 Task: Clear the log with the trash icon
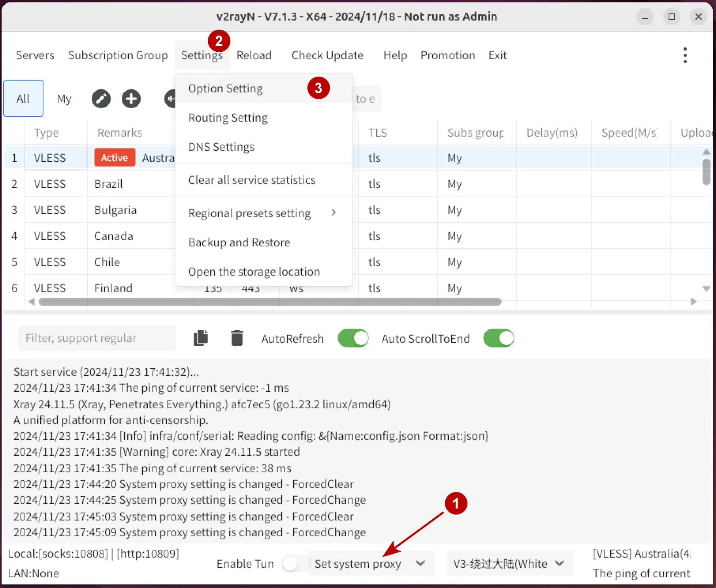coord(237,338)
